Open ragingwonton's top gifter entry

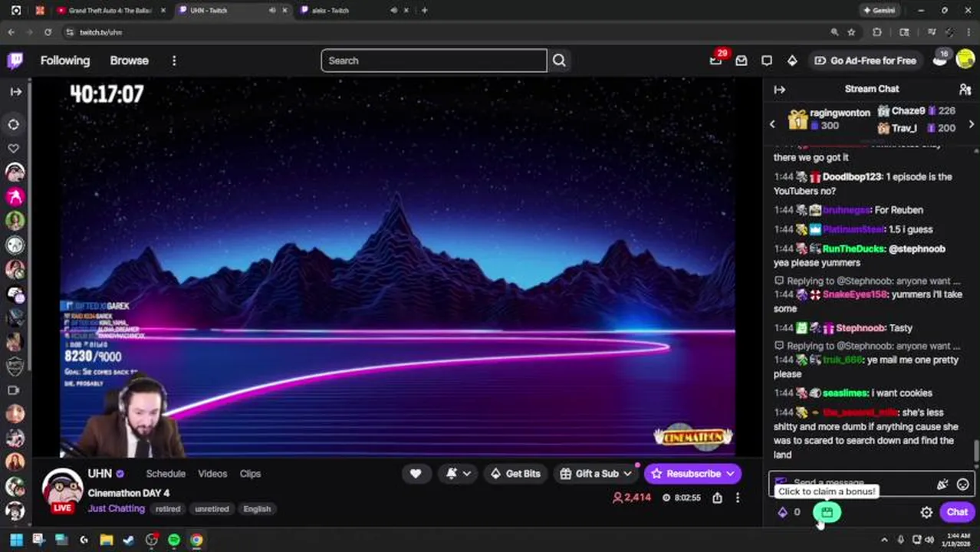(x=829, y=119)
